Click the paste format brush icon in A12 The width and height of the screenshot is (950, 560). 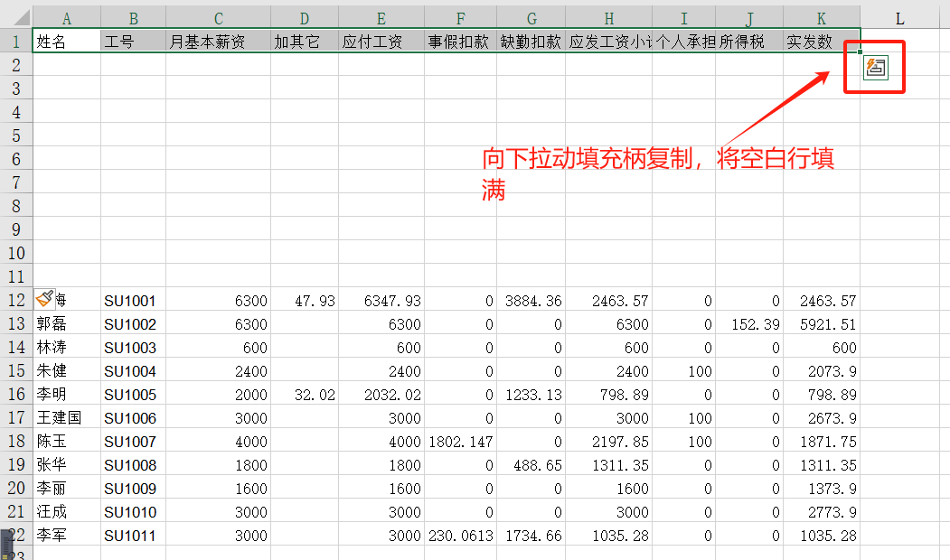click(45, 298)
